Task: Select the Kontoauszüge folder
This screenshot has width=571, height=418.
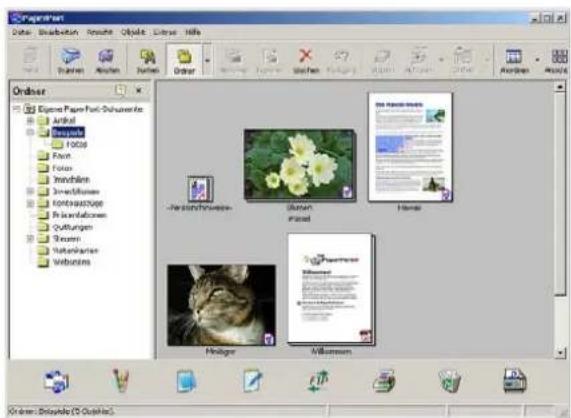Action: click(78, 203)
